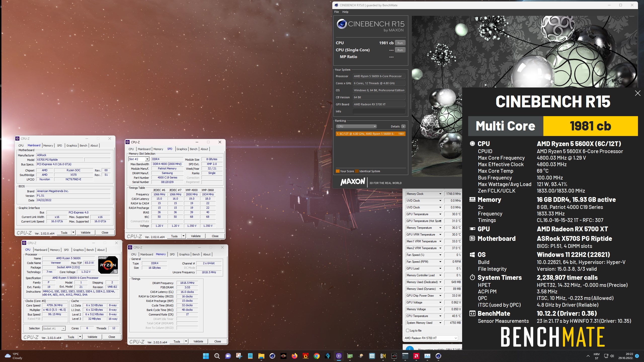Open clock showing 20:22 in taskbar
The image size is (644, 362).
click(625, 356)
